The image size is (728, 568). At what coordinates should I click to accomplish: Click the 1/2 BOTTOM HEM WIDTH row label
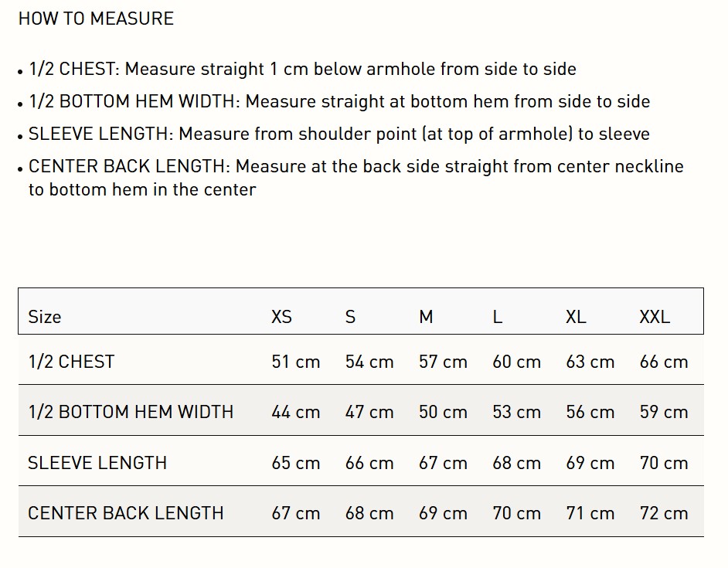(131, 412)
